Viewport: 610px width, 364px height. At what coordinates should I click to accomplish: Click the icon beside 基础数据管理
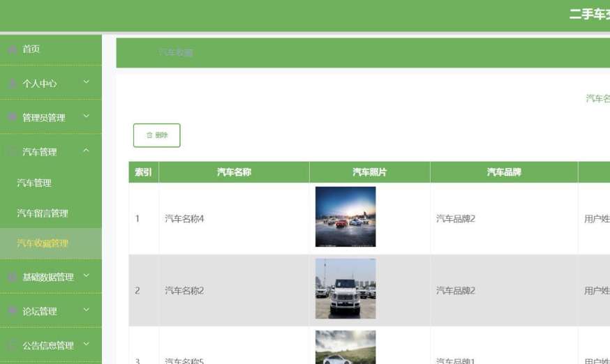13,277
